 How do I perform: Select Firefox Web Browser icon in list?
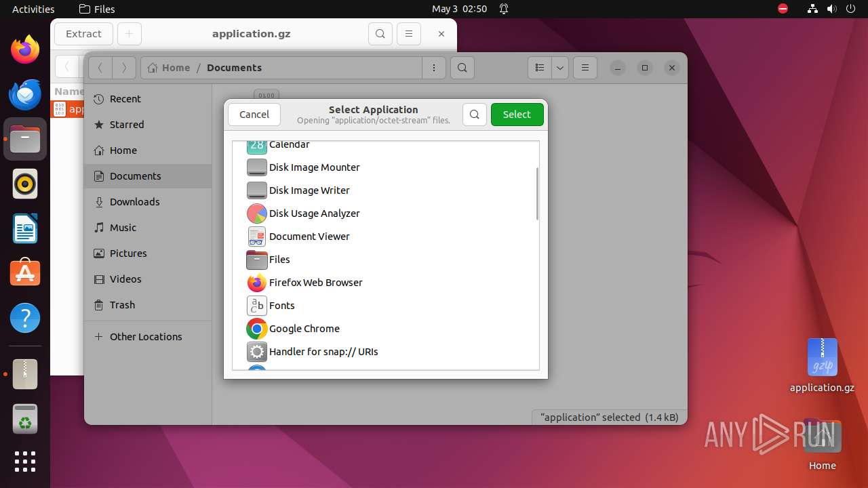pos(257,283)
